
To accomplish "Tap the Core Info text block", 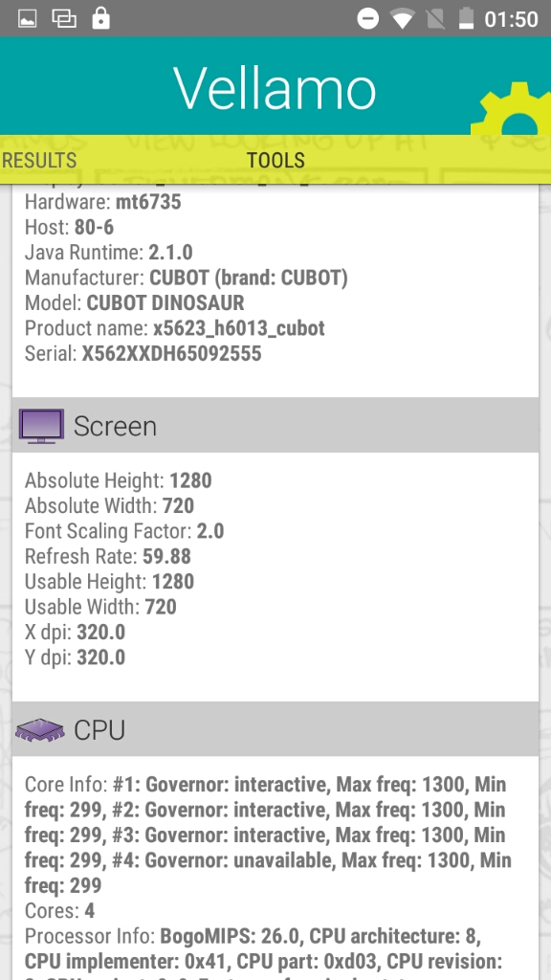I will pos(268,835).
